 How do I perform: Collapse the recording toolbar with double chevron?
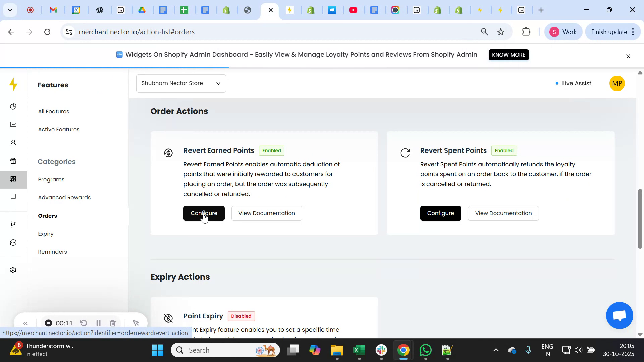tap(25, 323)
